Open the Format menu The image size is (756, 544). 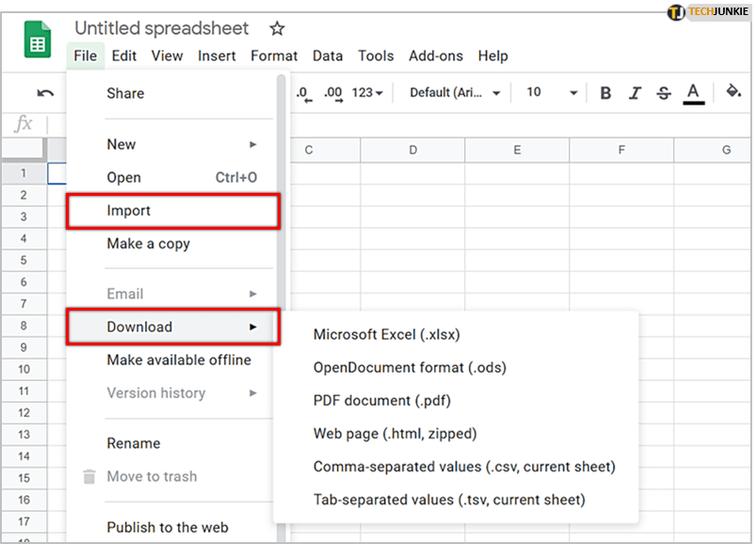pos(274,56)
